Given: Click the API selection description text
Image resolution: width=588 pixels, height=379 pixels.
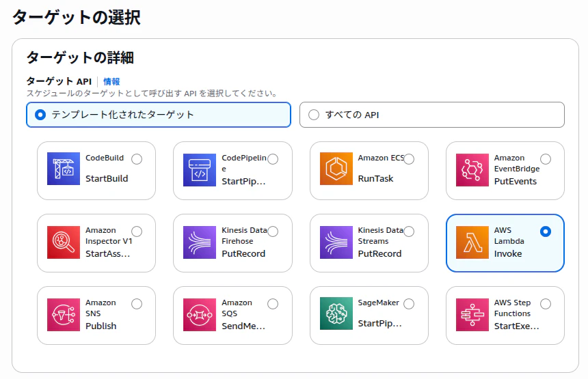Looking at the screenshot, I should click(152, 94).
